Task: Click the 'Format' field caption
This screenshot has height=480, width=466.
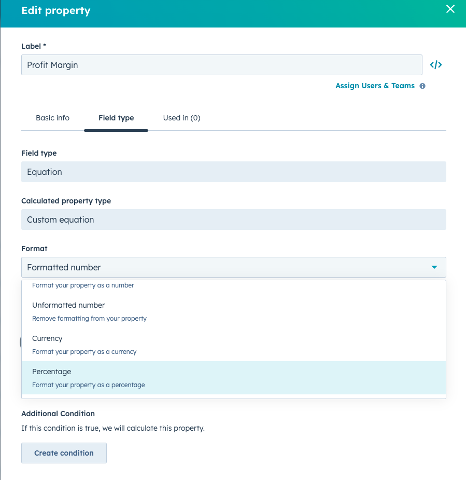Action: (34, 248)
